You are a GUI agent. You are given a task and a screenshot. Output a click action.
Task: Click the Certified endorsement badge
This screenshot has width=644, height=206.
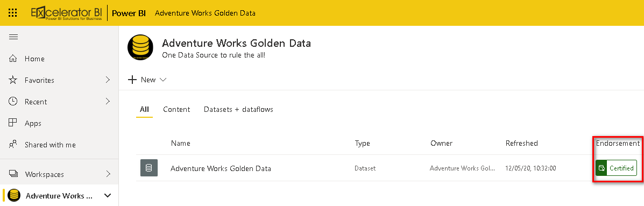pyautogui.click(x=616, y=168)
